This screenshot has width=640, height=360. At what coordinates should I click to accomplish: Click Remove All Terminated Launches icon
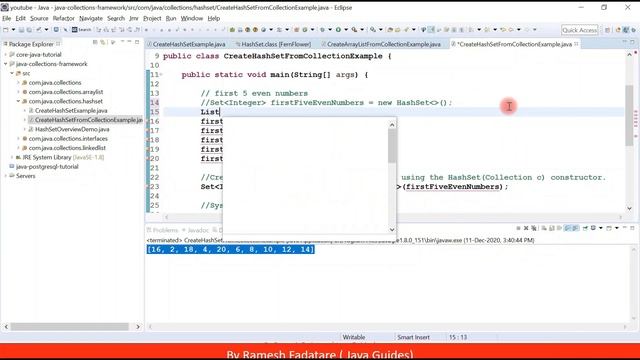tap(533, 228)
